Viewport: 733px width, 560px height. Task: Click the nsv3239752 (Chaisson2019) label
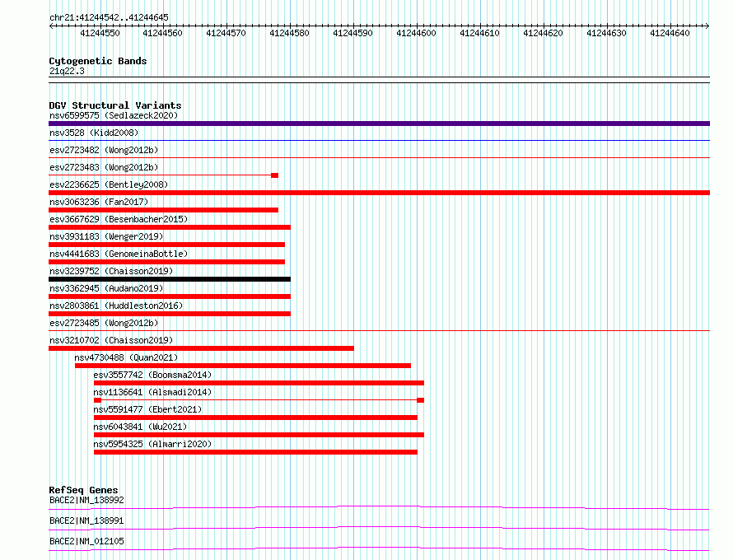pyautogui.click(x=111, y=271)
